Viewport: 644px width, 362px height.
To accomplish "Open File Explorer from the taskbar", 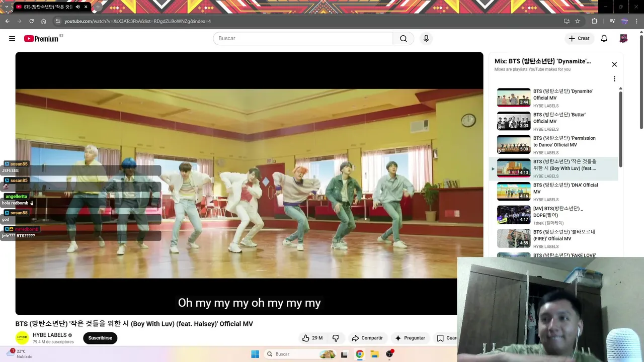I will (x=374, y=354).
